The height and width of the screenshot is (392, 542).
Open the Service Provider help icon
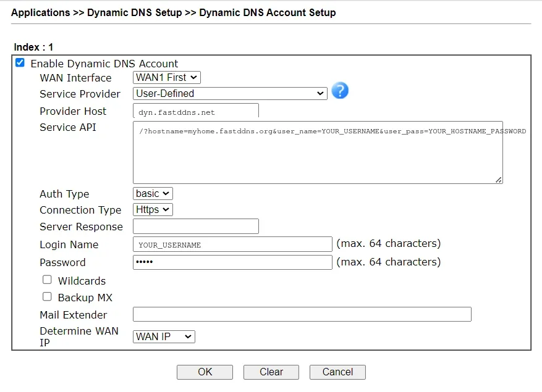pyautogui.click(x=340, y=91)
